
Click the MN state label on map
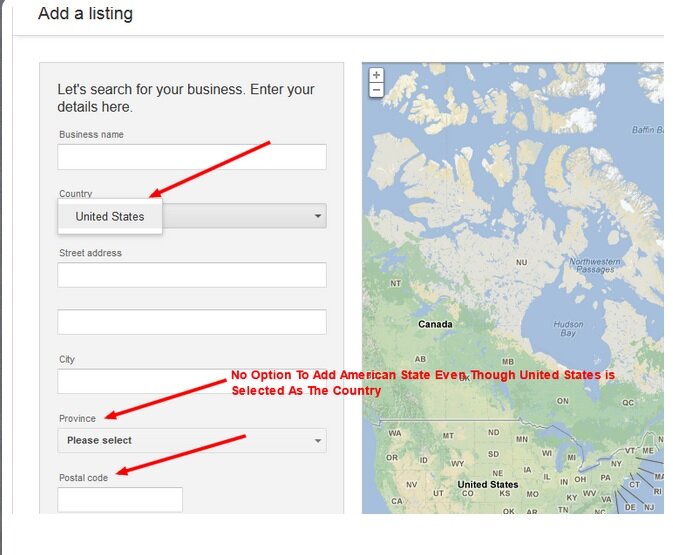click(522, 439)
